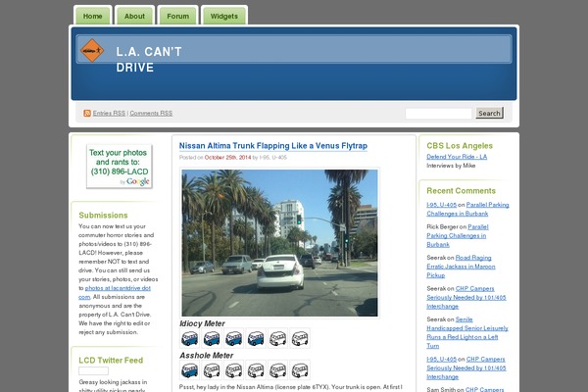The width and height of the screenshot is (588, 392).
Task: Click sixth Asshole Meter bus icon
Action: coord(300,370)
